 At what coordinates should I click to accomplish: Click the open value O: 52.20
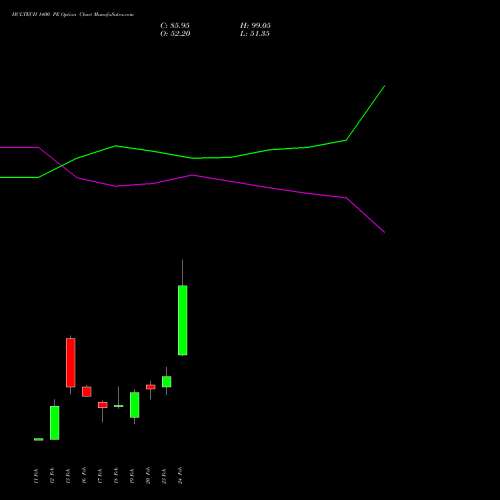(x=175, y=34)
